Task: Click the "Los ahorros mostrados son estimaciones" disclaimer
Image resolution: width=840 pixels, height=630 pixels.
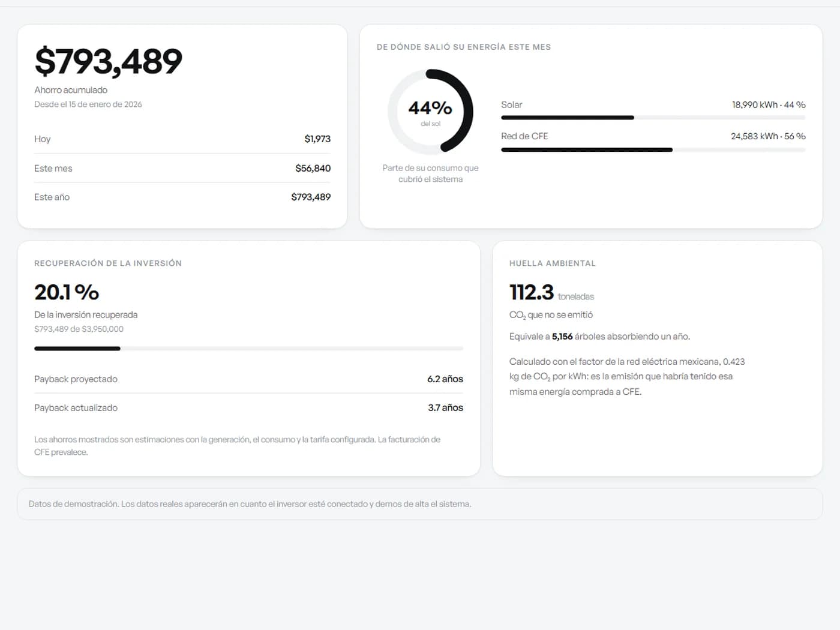Action: click(238, 446)
